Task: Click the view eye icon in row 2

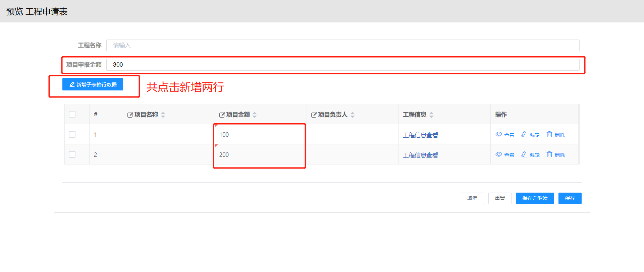Action: (499, 154)
